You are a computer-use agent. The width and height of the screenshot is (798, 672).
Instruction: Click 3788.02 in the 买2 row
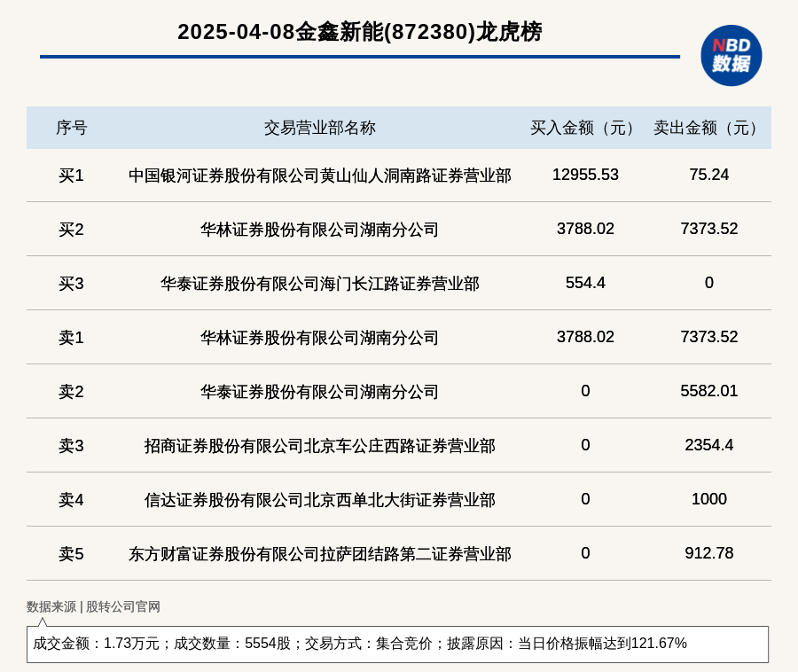click(x=585, y=229)
